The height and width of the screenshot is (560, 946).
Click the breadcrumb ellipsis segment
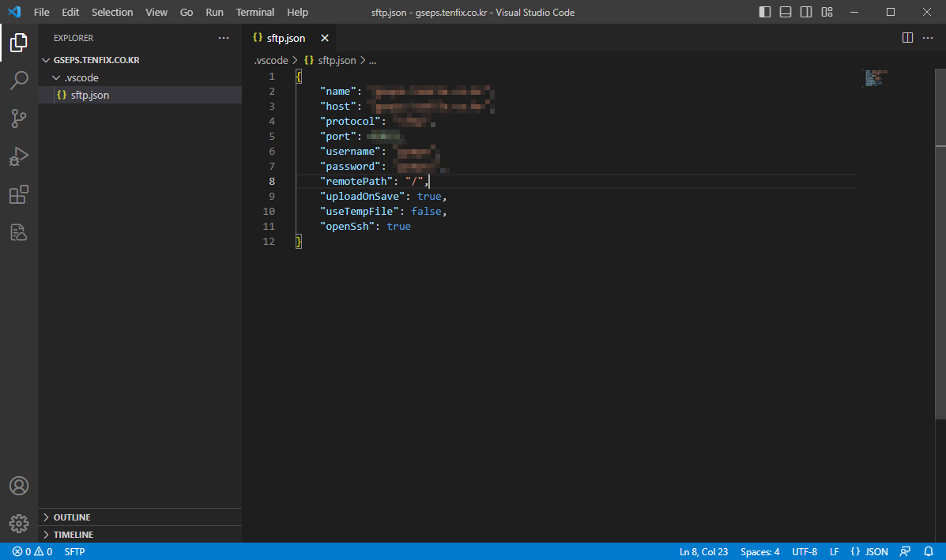tap(372, 60)
